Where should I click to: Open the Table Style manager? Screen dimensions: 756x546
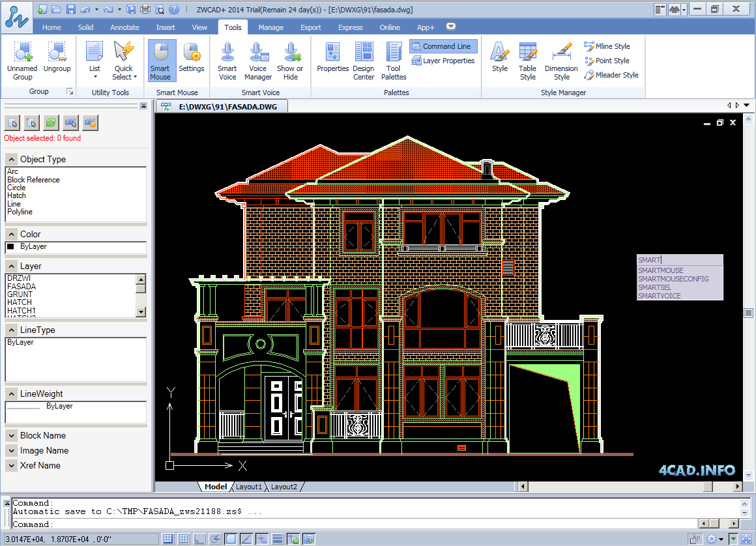point(527,60)
